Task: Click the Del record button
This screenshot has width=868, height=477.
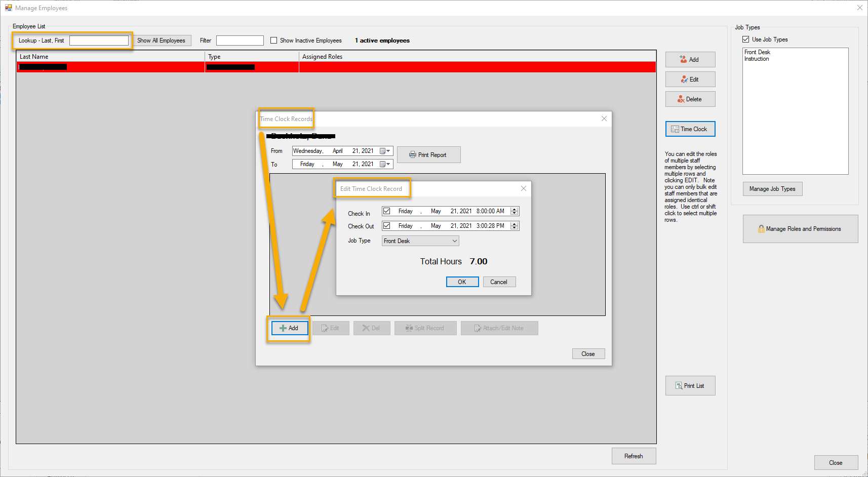Action: (x=372, y=328)
